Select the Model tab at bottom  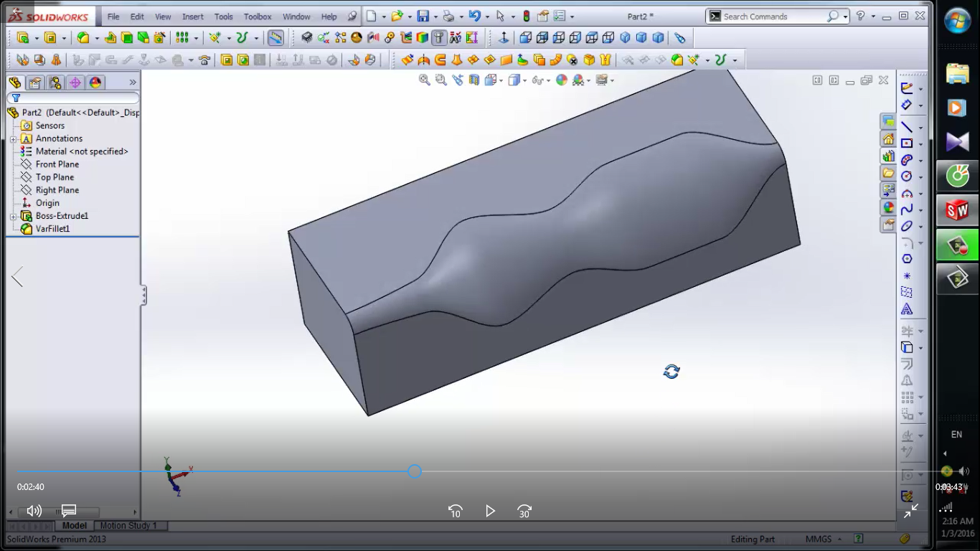coord(75,526)
